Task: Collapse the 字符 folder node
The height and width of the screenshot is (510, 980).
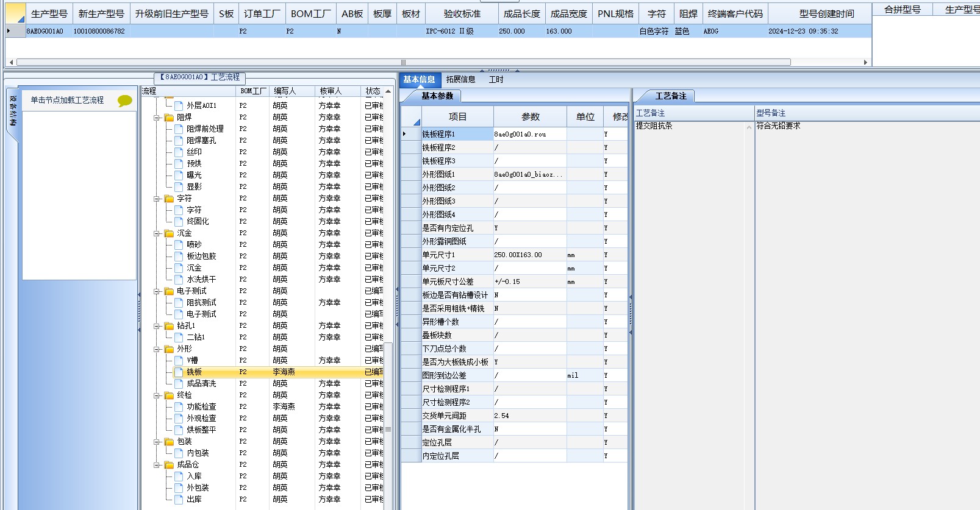Action: (x=157, y=199)
